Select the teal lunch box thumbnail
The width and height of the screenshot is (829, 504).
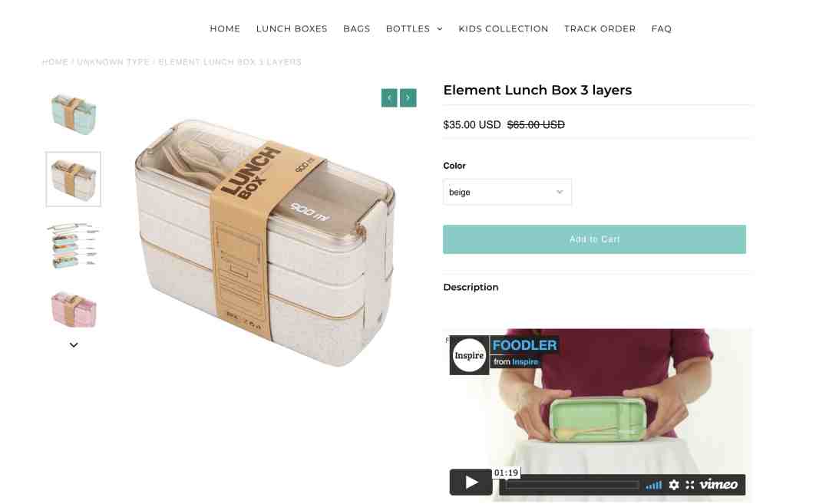click(x=74, y=114)
